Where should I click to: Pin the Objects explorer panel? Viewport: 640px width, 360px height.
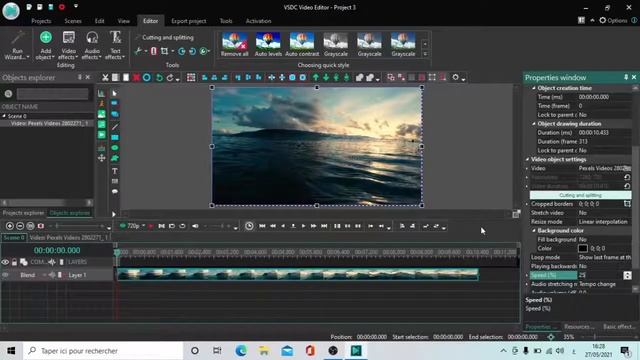click(80, 77)
